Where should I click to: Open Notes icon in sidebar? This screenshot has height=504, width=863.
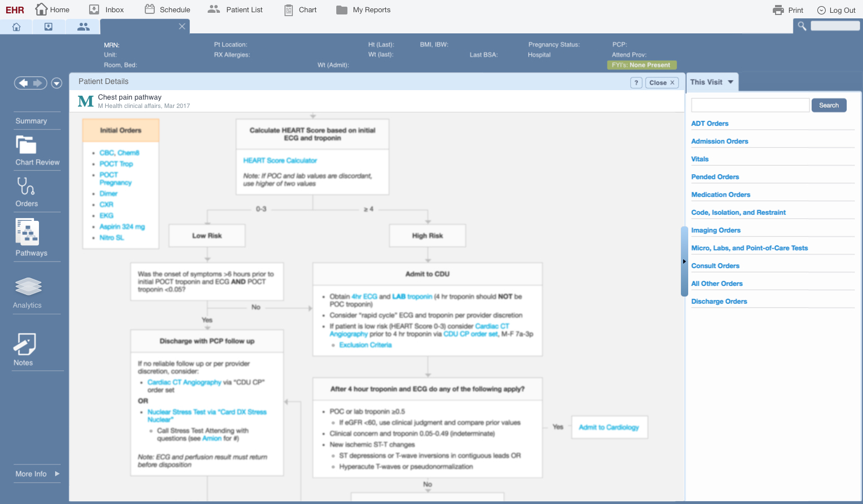(x=24, y=344)
